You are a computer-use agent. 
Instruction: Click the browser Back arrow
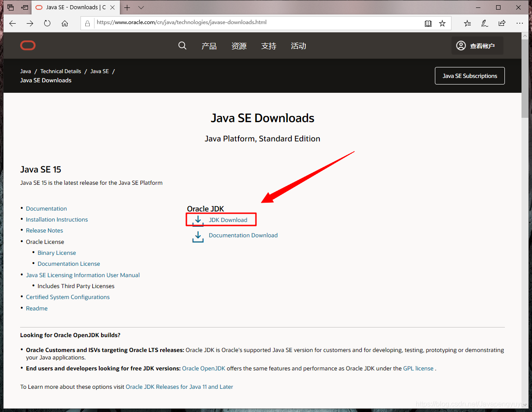12,23
